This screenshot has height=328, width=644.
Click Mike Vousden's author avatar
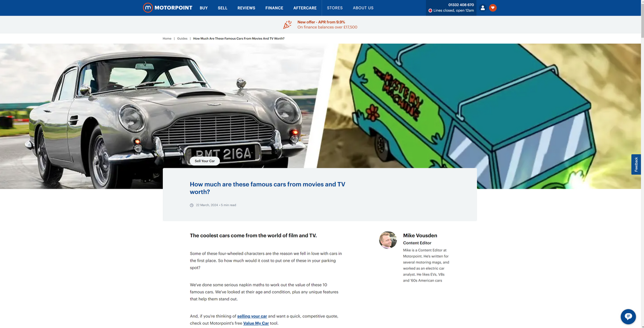pos(388,240)
